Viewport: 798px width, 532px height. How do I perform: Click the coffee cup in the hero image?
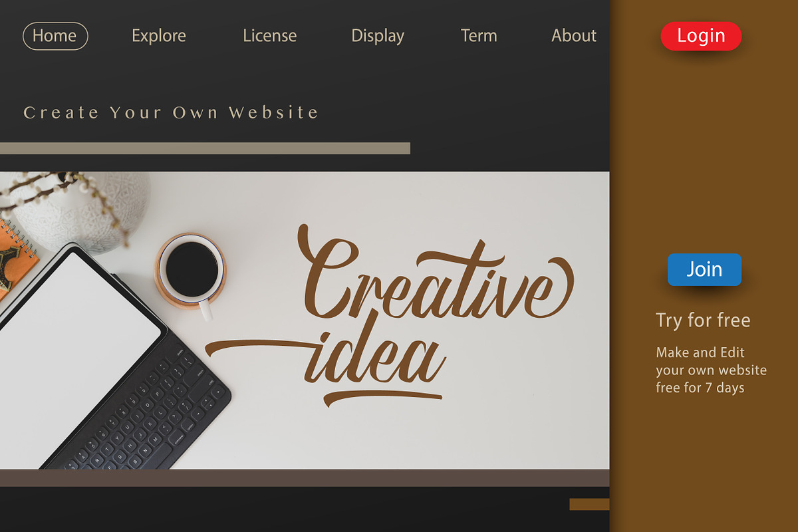192,271
